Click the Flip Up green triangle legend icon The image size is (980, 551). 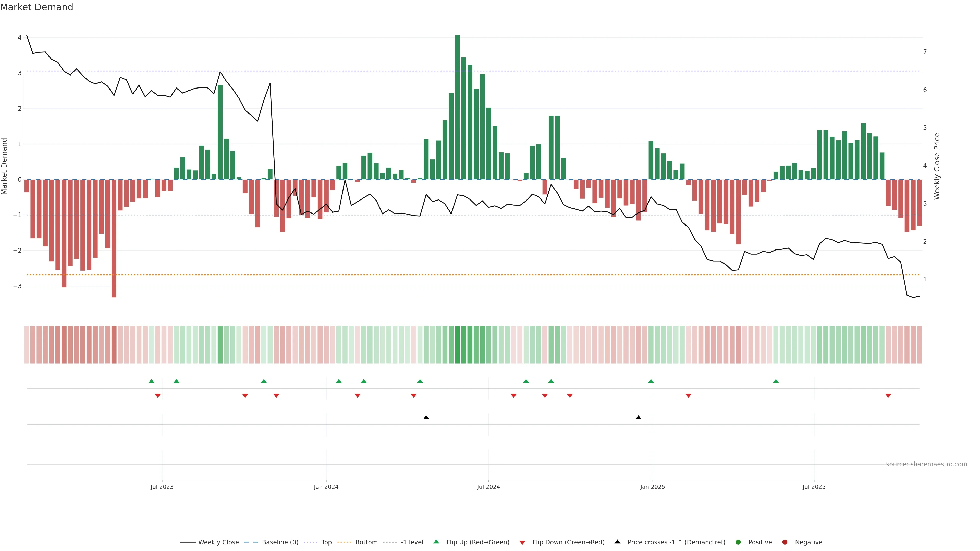click(x=436, y=542)
